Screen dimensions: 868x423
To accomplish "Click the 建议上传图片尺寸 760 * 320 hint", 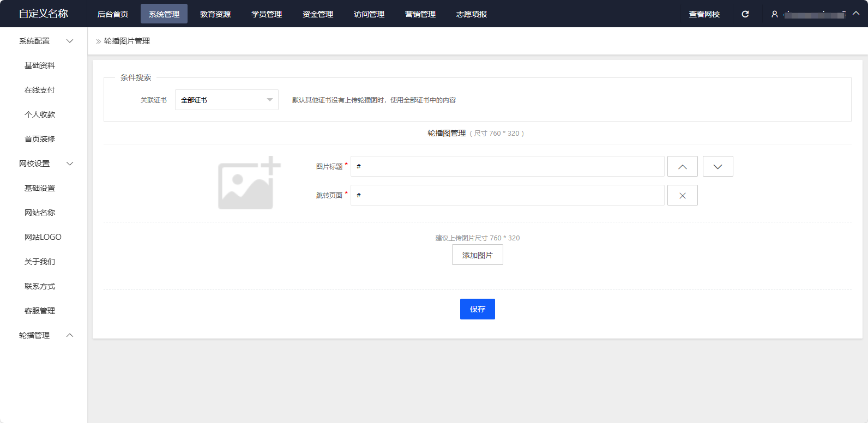I will coord(478,238).
